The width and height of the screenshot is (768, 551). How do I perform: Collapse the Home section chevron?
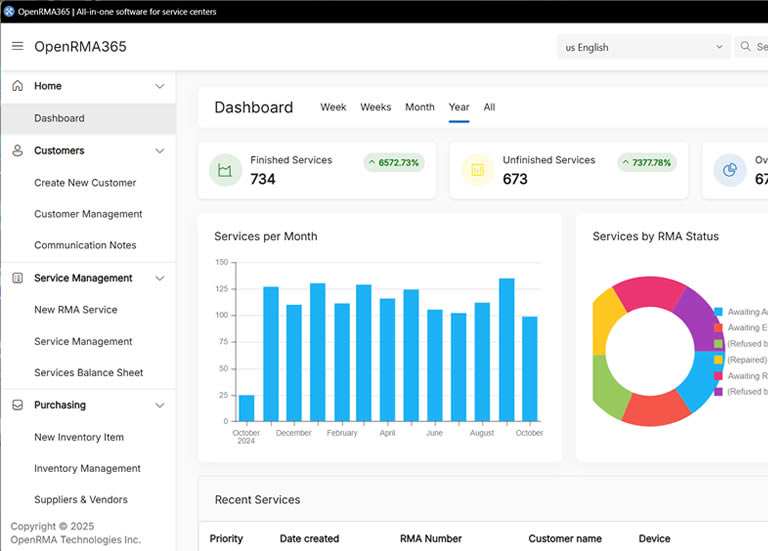(159, 86)
